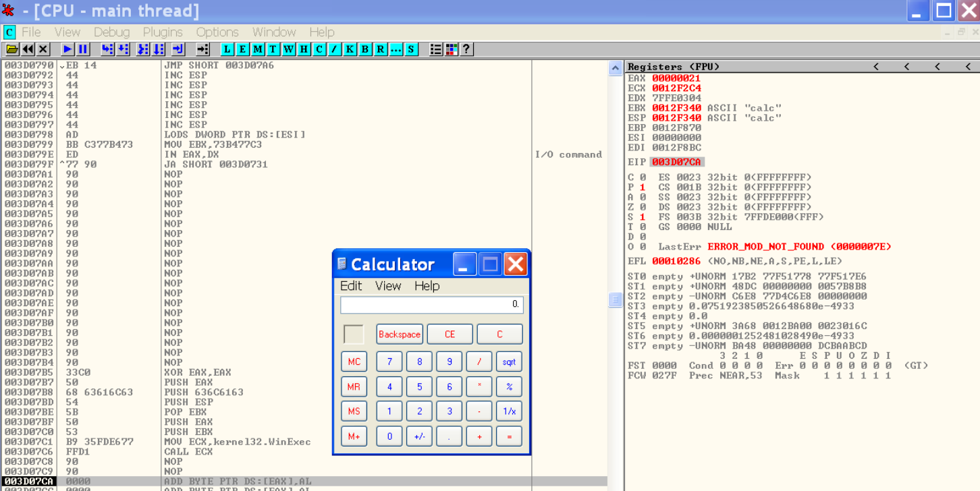980x491 pixels.
Task: Click Backspace in the Calculator
Action: point(400,335)
